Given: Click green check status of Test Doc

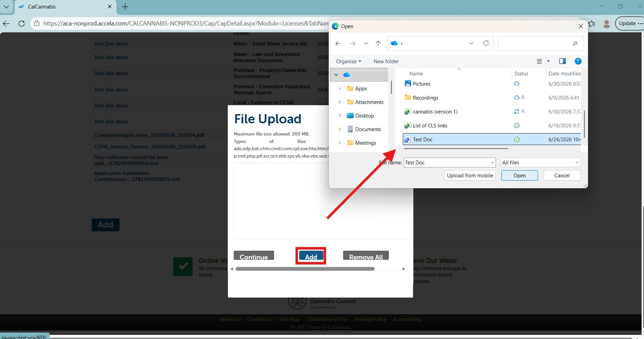Looking at the screenshot, I should click(x=517, y=139).
